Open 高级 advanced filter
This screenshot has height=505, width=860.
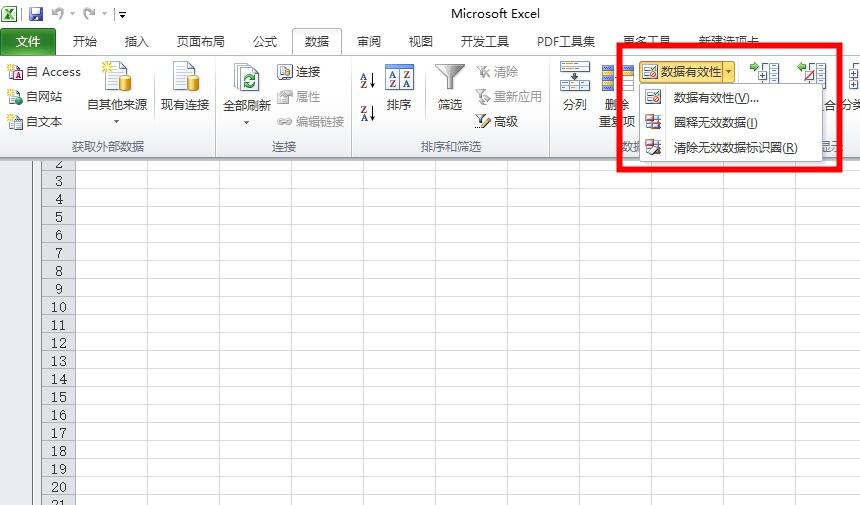click(497, 121)
